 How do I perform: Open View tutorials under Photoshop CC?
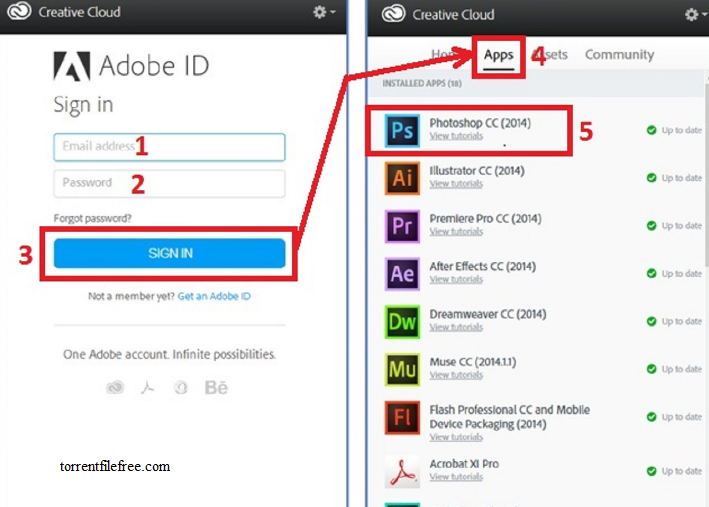pos(456,136)
